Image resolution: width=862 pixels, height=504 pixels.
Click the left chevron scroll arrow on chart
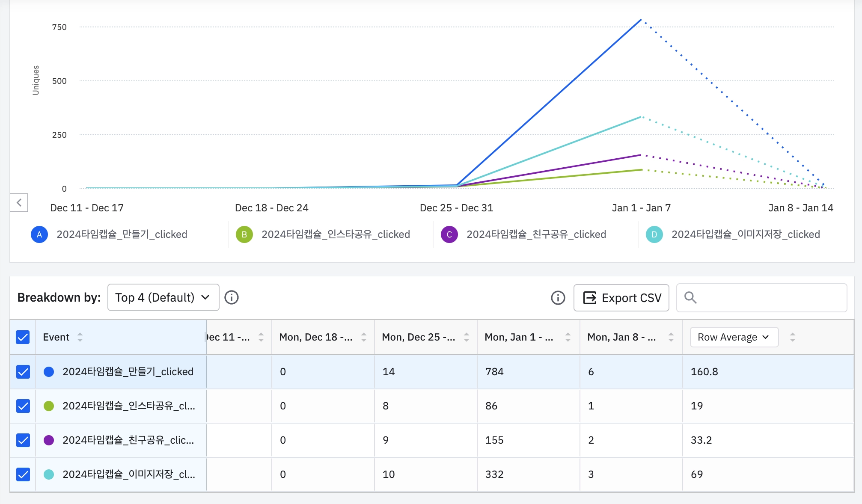click(19, 203)
